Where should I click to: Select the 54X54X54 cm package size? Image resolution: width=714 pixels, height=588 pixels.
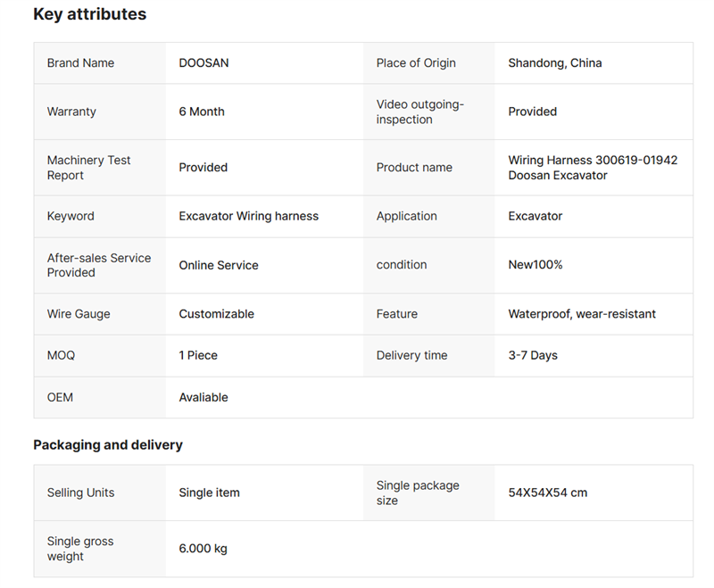547,493
